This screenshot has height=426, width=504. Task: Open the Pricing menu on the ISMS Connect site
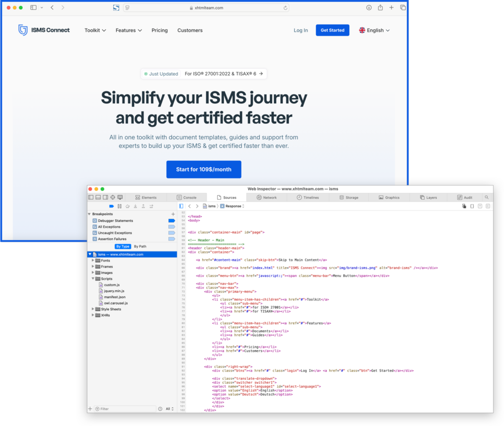[x=159, y=30]
